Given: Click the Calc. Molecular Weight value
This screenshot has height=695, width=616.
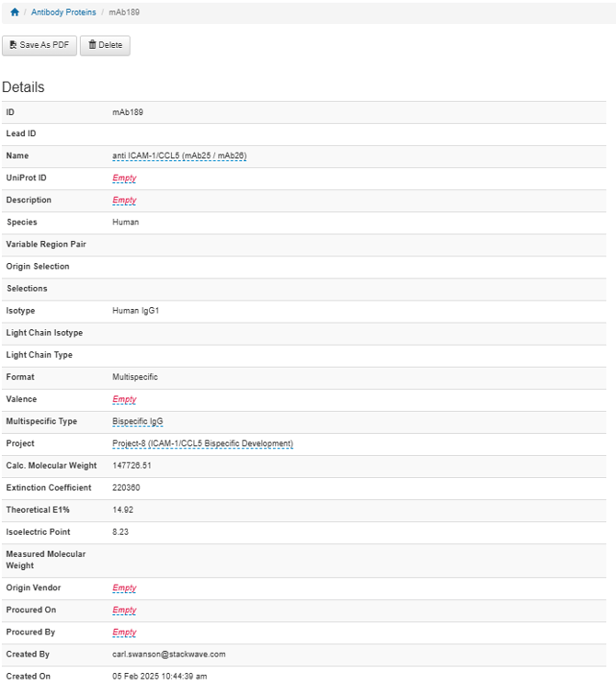Looking at the screenshot, I should 131,466.
